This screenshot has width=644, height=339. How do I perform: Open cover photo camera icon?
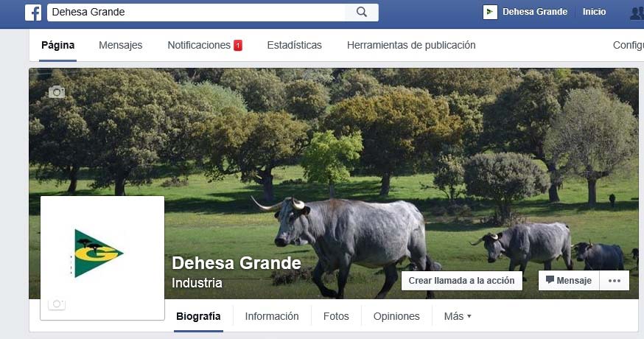point(57,91)
